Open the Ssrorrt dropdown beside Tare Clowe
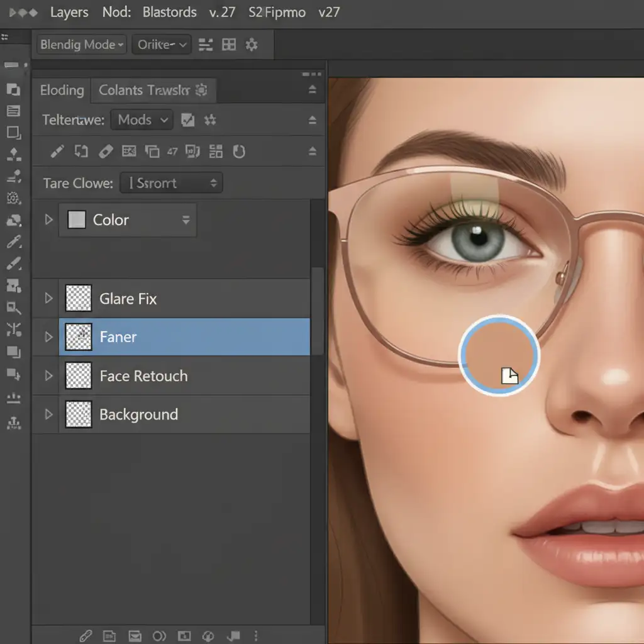 pyautogui.click(x=171, y=183)
